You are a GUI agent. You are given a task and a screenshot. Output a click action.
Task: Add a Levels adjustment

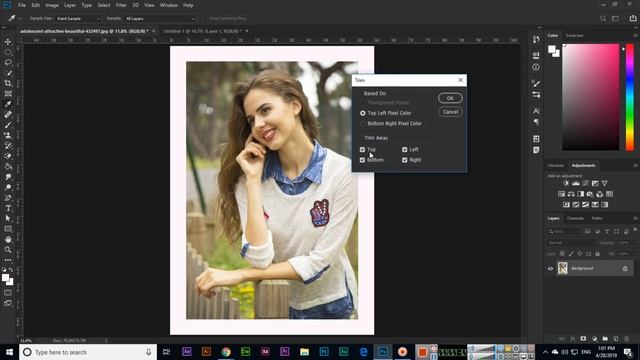[x=576, y=183]
